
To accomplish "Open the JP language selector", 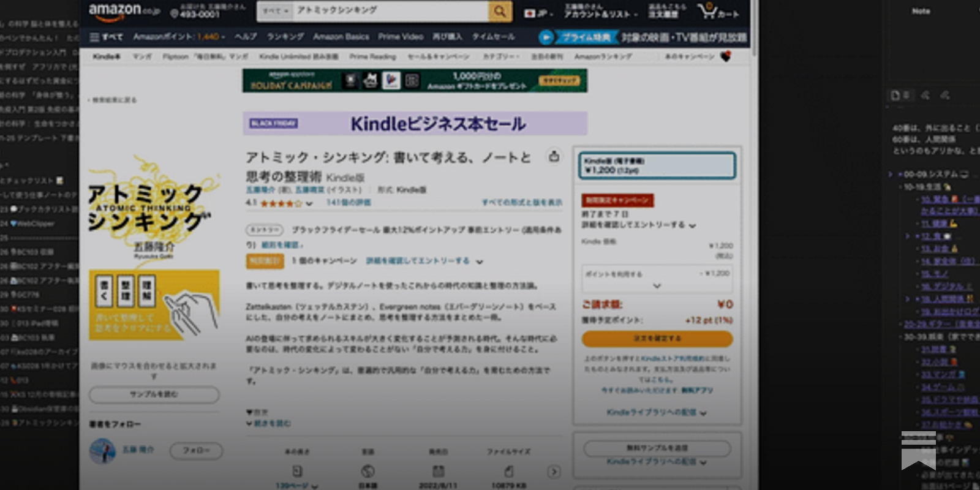I will 538,13.
